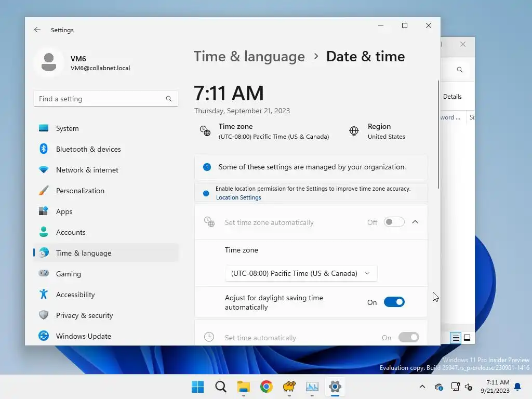Screen dimensions: 532x399
Task: Click the Time zone clock-globe icon near header
Action: [x=205, y=131]
